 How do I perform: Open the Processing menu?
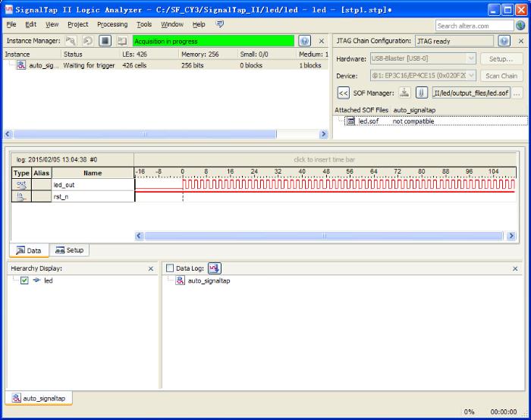112,24
